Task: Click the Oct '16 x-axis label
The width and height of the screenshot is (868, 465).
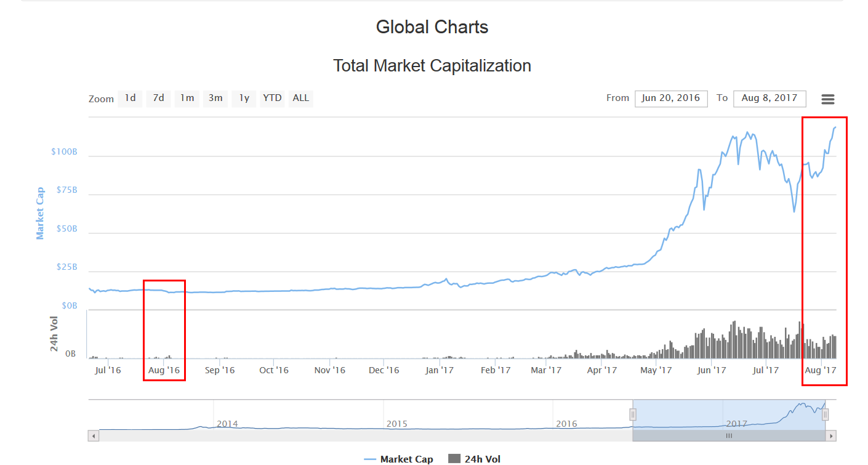Action: click(x=274, y=370)
